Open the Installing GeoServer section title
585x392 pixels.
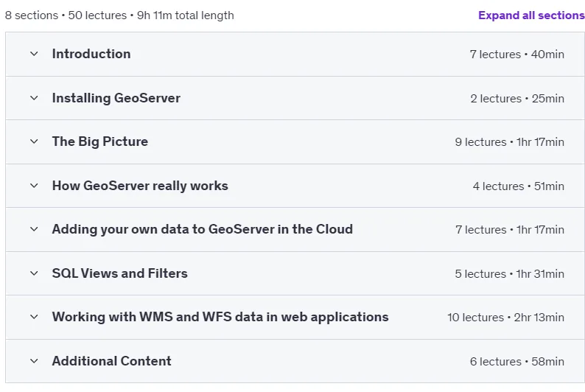click(116, 98)
